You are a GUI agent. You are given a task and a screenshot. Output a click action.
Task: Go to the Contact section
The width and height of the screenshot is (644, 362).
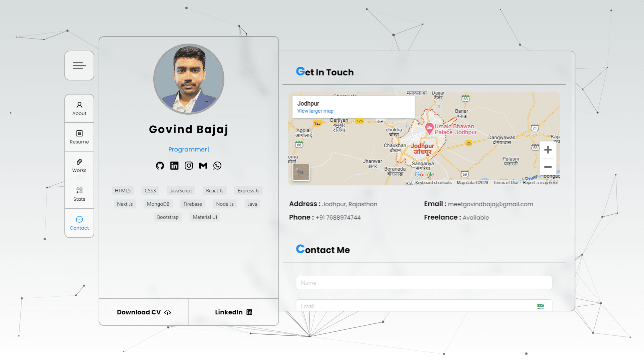(79, 223)
